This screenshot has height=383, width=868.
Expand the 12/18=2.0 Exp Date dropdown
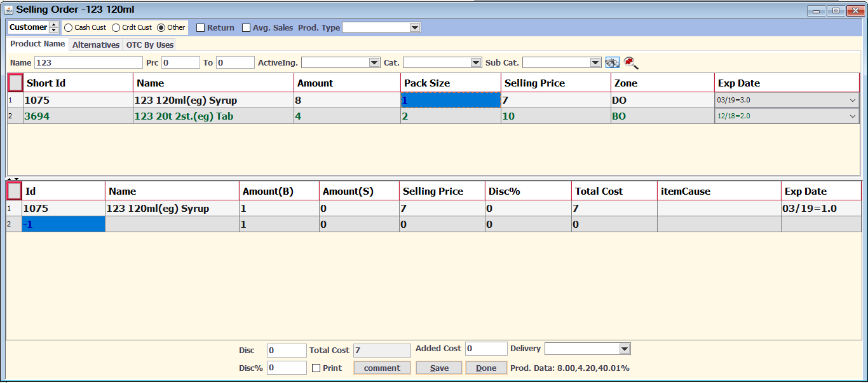[x=852, y=116]
